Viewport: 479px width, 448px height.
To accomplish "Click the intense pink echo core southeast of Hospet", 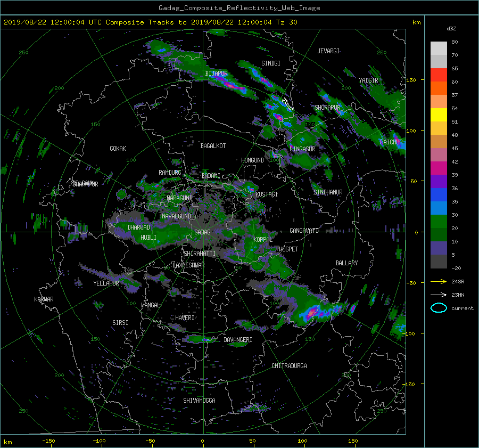I will point(311,313).
